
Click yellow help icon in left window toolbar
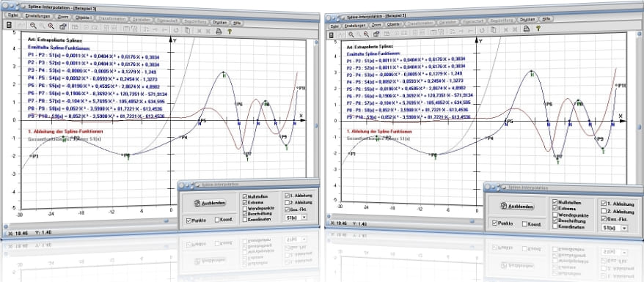[x=230, y=31]
